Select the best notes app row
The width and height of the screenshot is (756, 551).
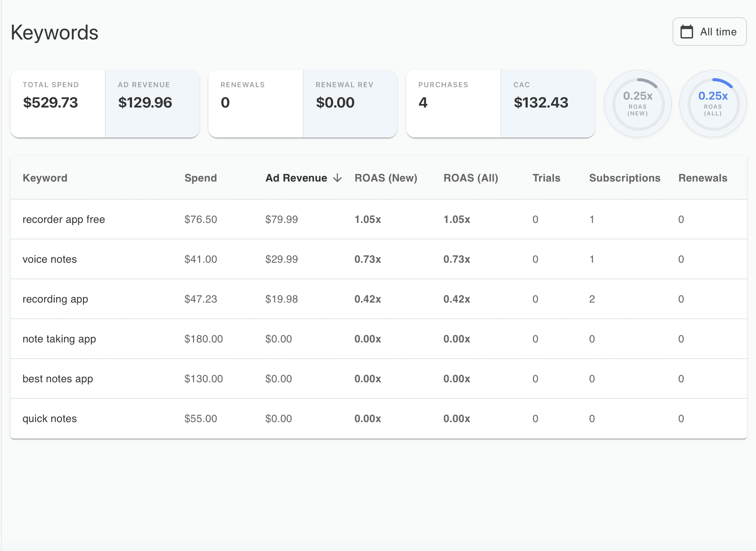pyautogui.click(x=58, y=378)
